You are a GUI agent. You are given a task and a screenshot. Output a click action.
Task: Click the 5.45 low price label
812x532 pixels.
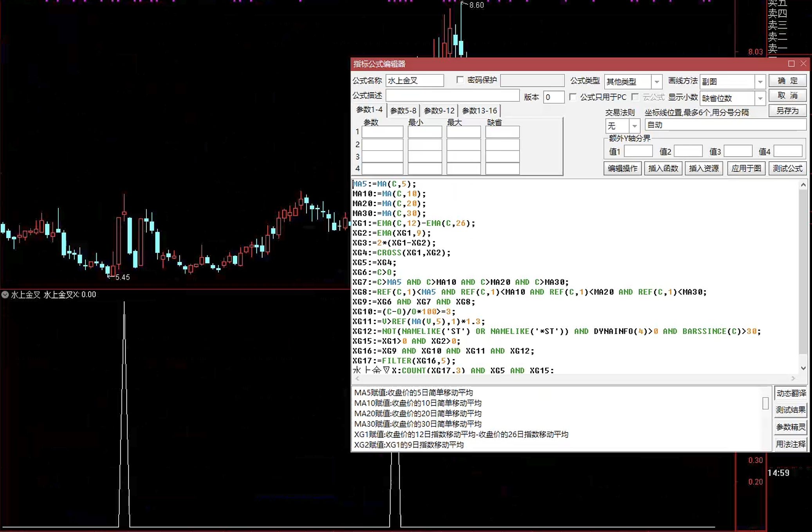click(x=122, y=277)
